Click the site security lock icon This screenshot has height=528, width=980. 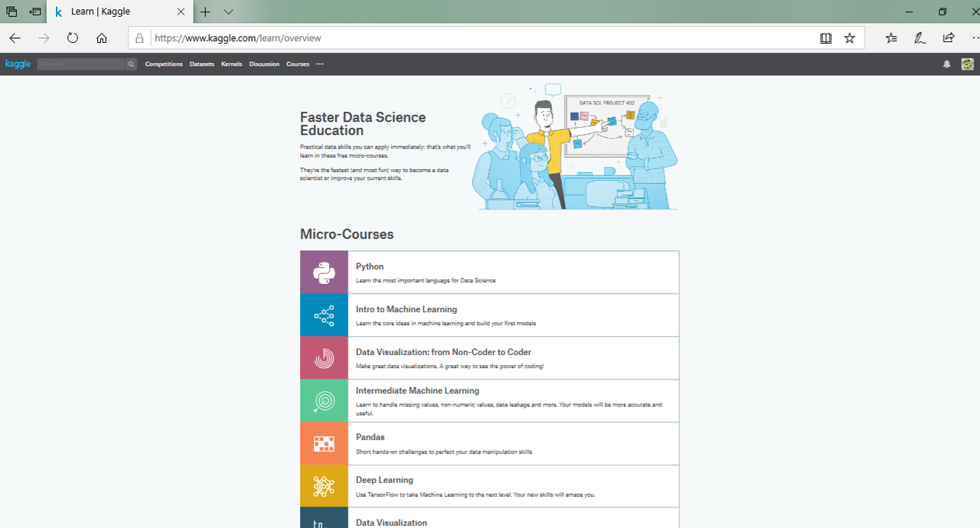(139, 38)
